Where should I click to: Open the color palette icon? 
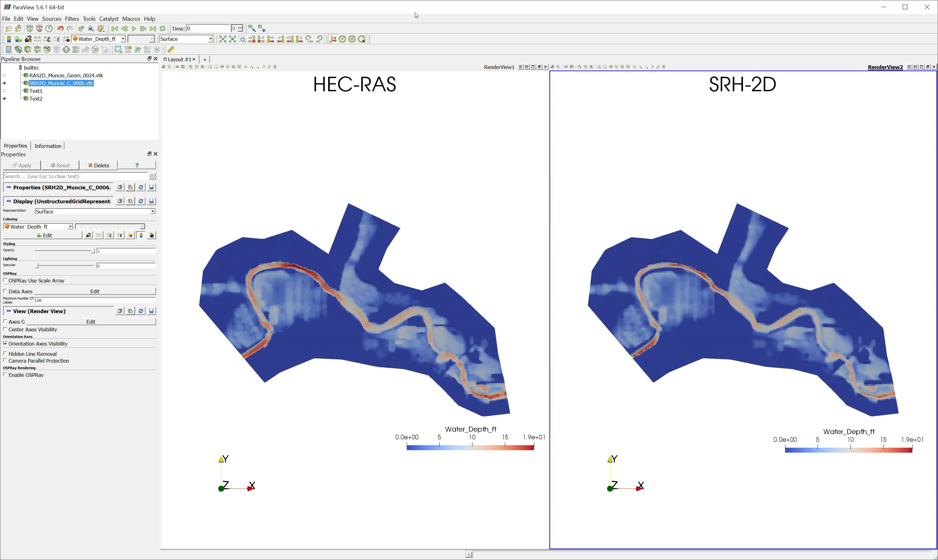pyautogui.click(x=101, y=29)
